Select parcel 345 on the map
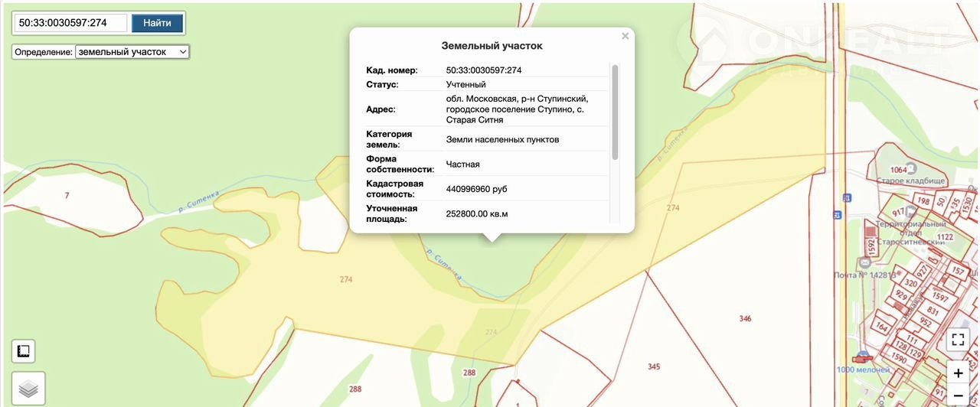 [653, 367]
